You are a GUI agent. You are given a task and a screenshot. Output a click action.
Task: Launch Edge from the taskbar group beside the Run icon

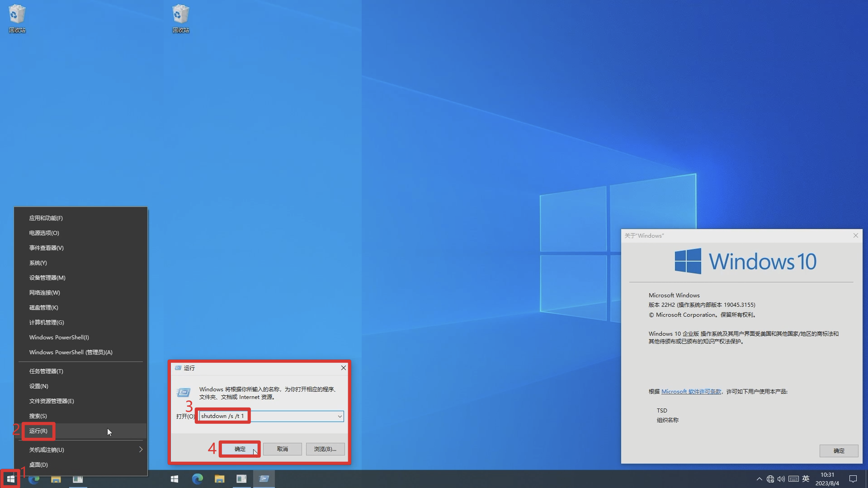pos(198,479)
